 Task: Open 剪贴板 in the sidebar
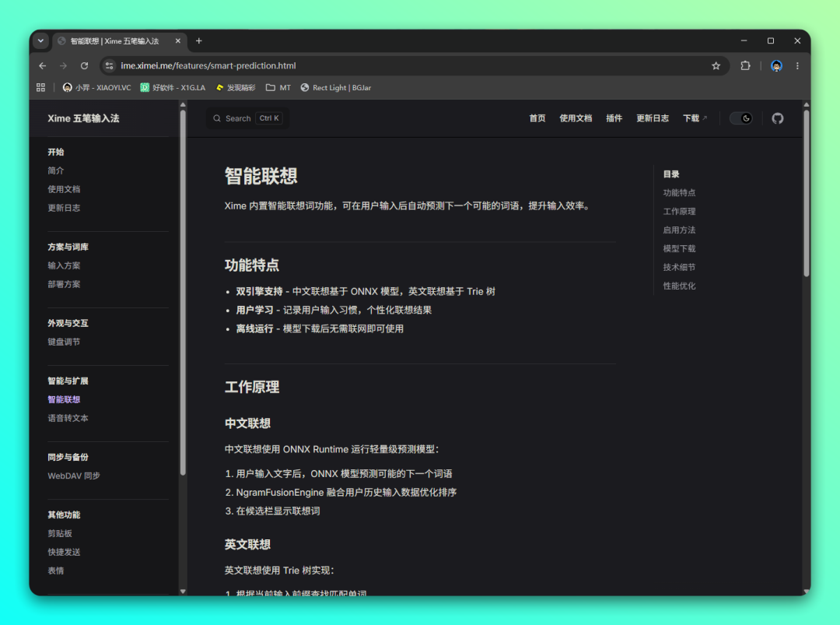60,534
